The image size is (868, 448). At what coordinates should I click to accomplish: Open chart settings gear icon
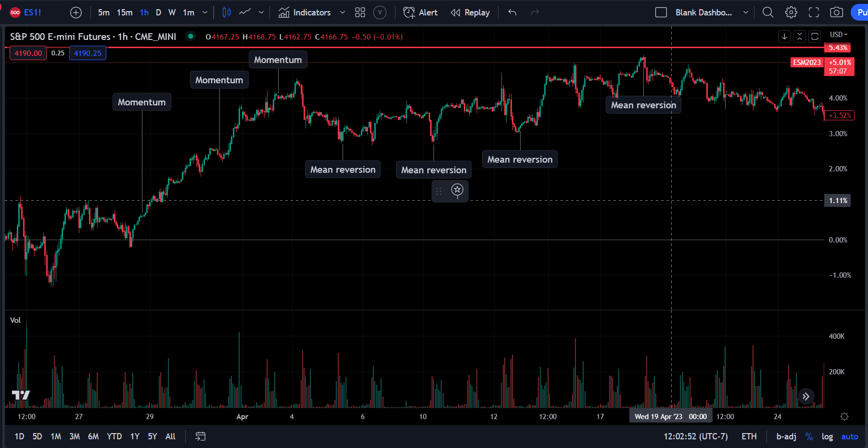(x=791, y=13)
